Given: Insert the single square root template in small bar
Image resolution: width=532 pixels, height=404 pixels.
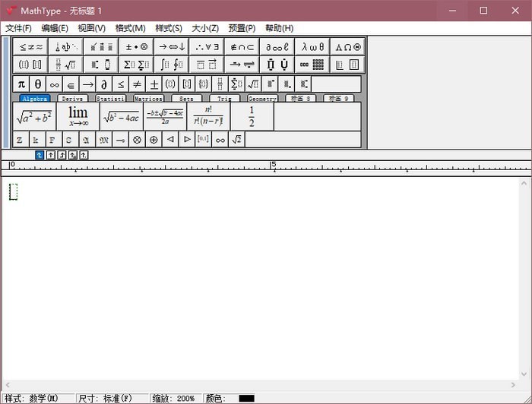Looking at the screenshot, I should (253, 84).
